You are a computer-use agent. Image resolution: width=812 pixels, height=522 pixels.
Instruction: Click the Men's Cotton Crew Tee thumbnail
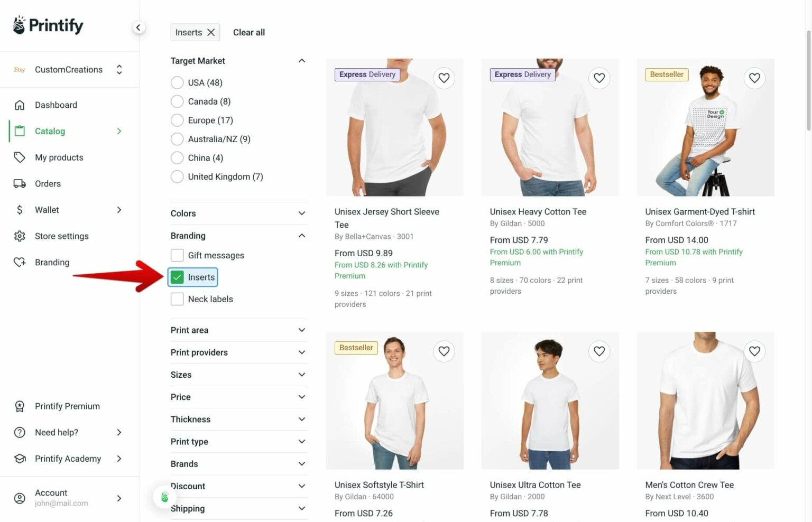click(705, 400)
